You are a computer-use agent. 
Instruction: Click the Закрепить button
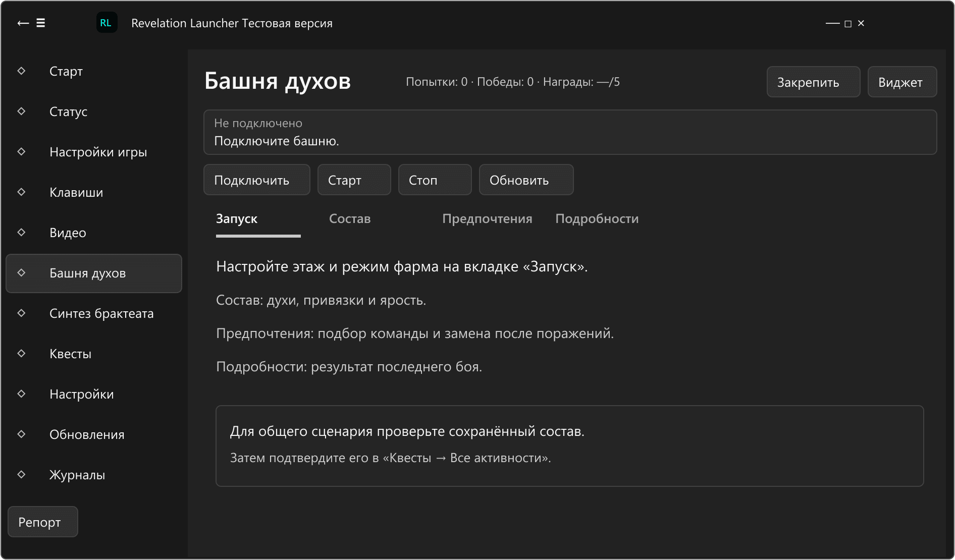814,82
